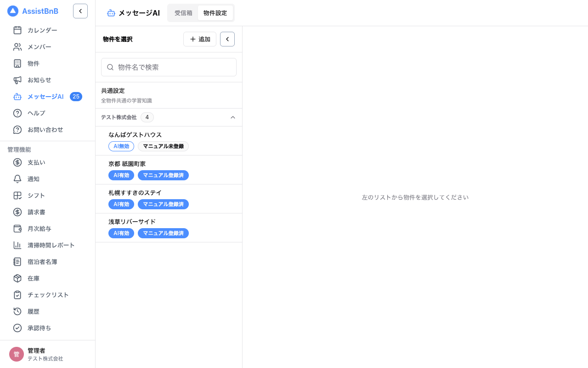Image resolution: width=588 pixels, height=368 pixels.
Task: Click AI有効 badge under 京都 祇園町家
Action: [121, 175]
